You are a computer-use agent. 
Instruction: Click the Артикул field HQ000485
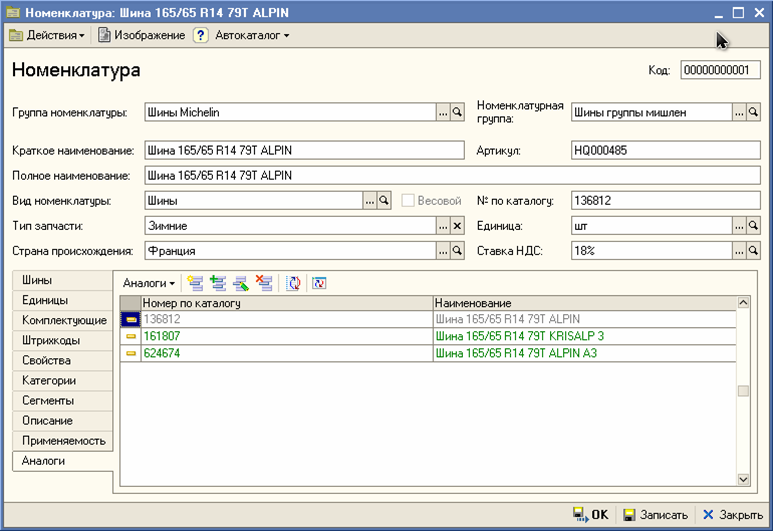click(x=666, y=150)
